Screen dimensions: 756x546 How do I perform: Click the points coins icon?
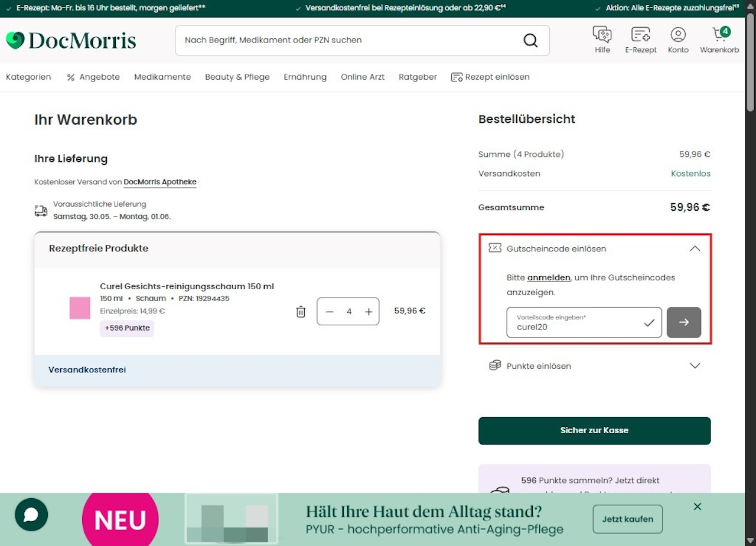pos(495,366)
